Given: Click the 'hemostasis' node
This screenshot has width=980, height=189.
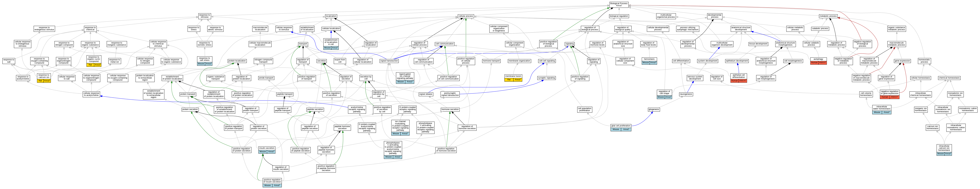Looking at the screenshot, I should pos(649,59).
